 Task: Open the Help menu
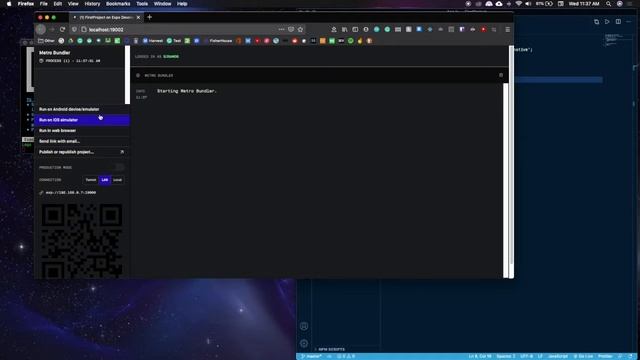click(x=182, y=4)
